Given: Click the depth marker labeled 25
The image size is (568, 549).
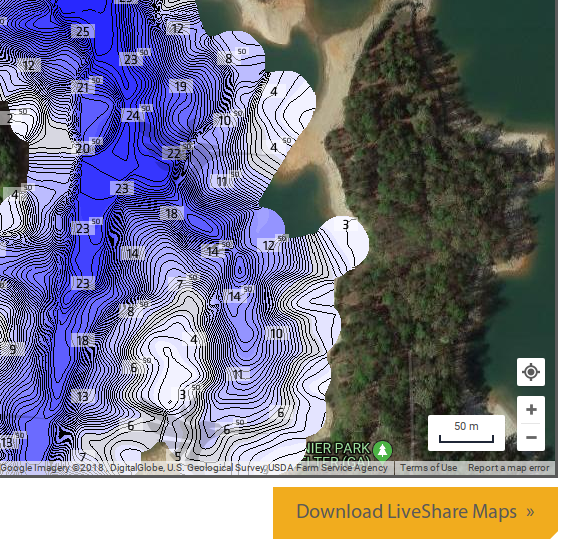Looking at the screenshot, I should point(83,31).
